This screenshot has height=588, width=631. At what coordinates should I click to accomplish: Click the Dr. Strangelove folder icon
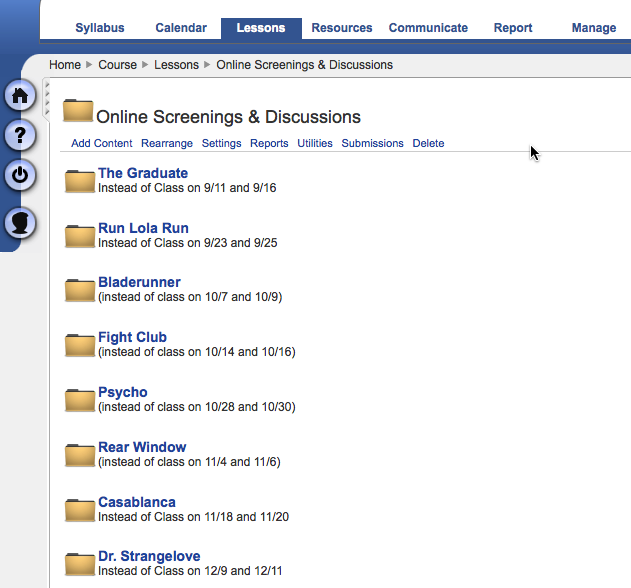pos(80,565)
